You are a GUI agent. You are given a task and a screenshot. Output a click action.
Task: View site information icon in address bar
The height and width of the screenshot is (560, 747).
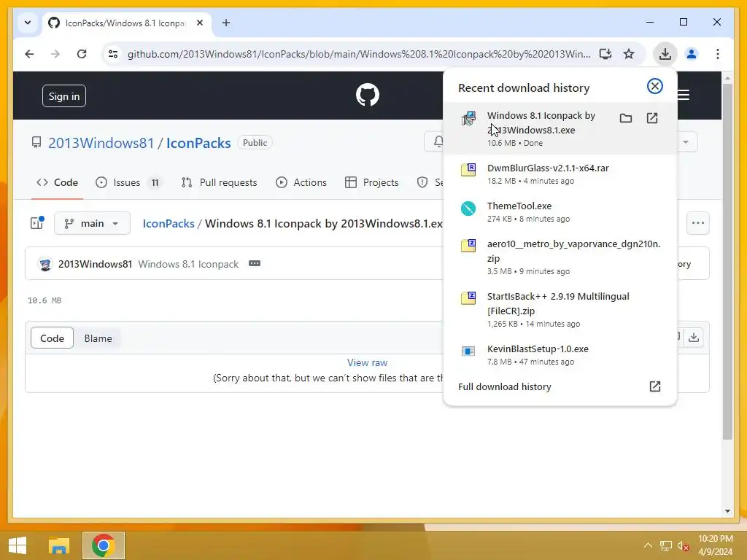[x=113, y=54]
